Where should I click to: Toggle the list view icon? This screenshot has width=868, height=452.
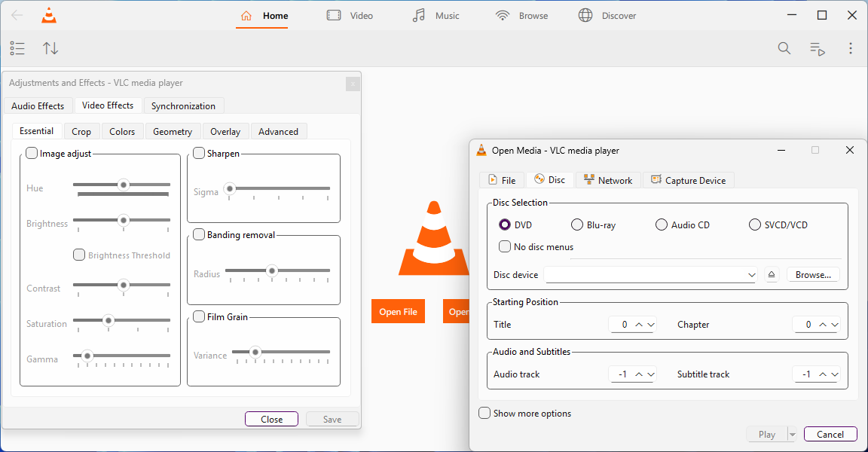tap(17, 48)
